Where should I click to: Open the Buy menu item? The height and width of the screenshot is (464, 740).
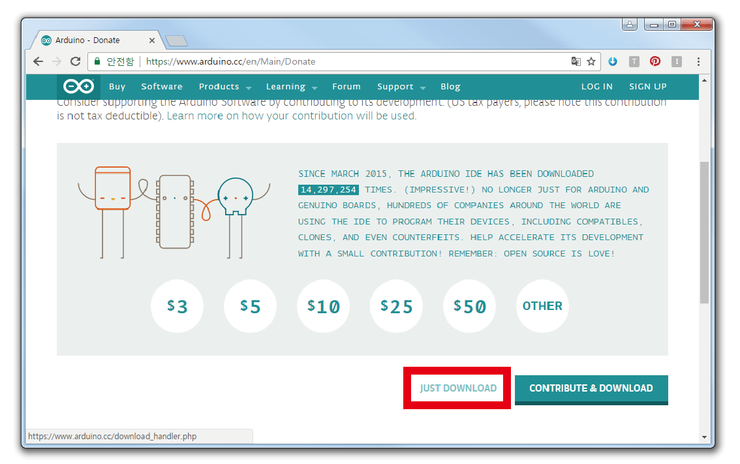tap(117, 86)
